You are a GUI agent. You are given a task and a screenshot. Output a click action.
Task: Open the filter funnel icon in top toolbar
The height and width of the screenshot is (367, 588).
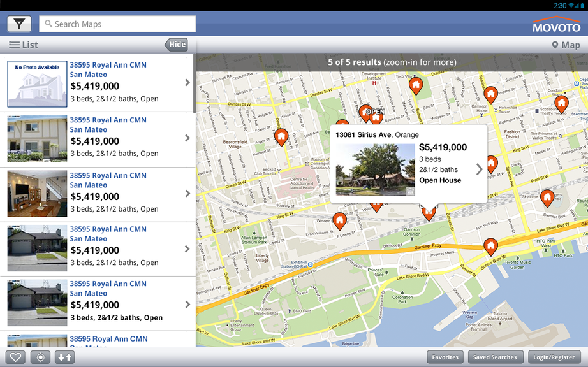18,24
